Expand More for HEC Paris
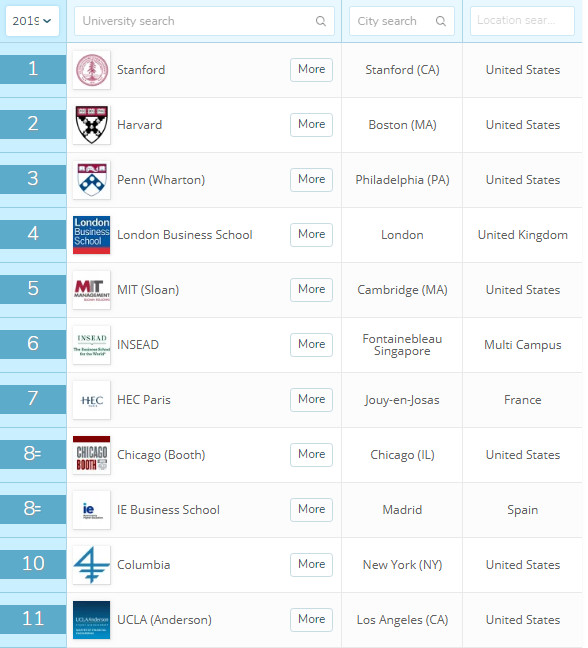The width and height of the screenshot is (588, 648). (x=312, y=400)
